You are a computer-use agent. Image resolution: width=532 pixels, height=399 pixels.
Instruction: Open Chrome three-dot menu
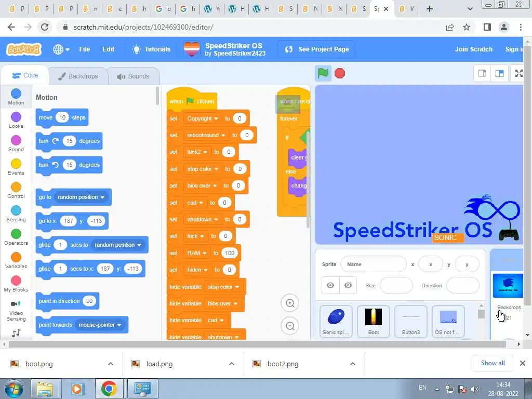point(521,27)
